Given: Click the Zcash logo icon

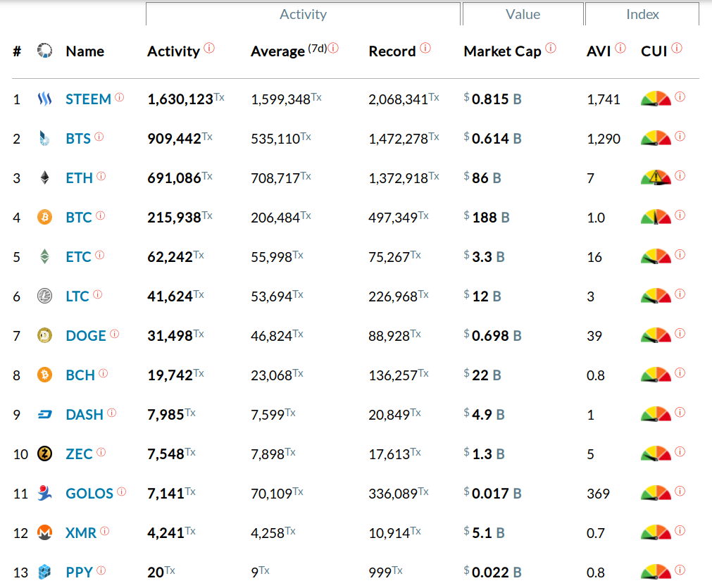Looking at the screenshot, I should click(44, 454).
